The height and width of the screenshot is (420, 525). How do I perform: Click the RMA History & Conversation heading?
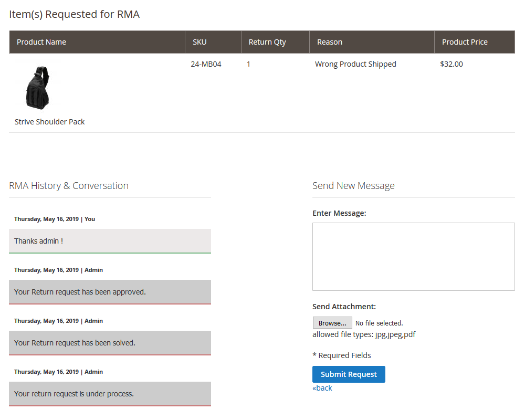[x=69, y=186]
